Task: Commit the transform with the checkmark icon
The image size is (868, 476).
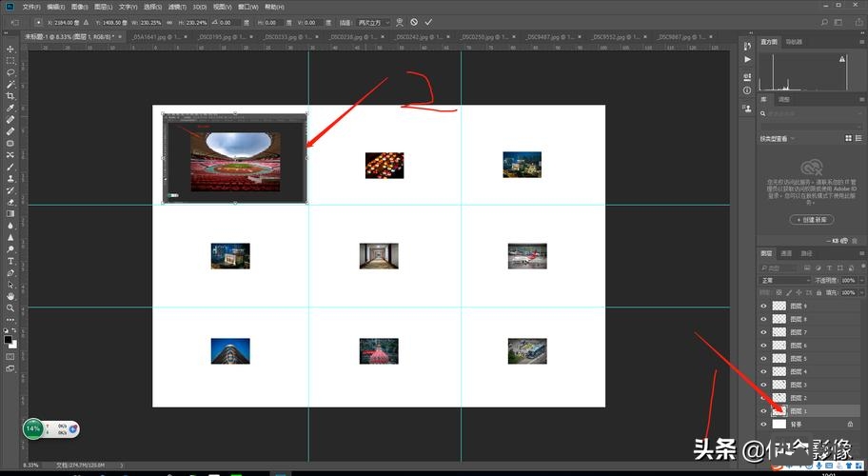Action: [x=428, y=21]
